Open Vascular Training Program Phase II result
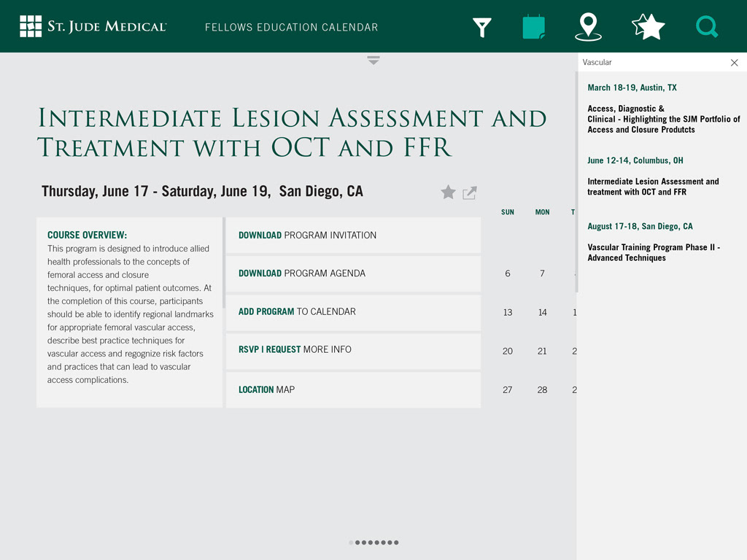Image resolution: width=747 pixels, height=560 pixels. point(653,252)
